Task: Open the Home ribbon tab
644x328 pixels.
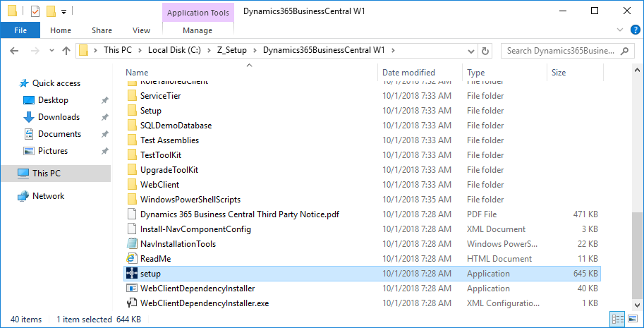Action: tap(61, 30)
